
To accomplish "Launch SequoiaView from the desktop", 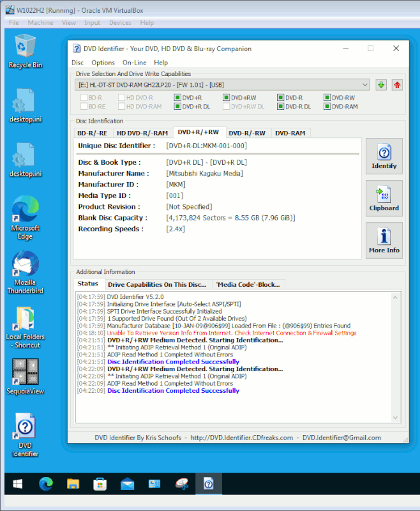I will [x=26, y=376].
